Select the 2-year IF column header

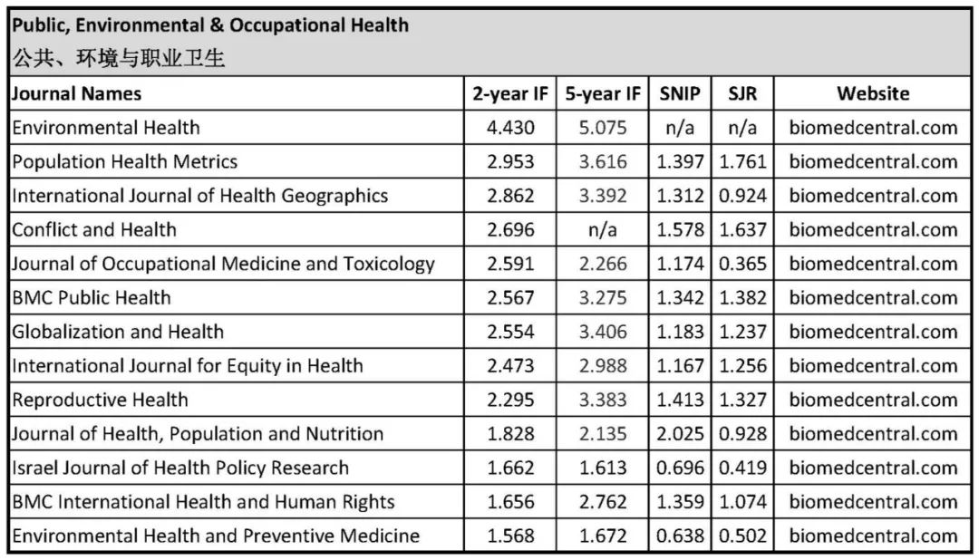(510, 93)
